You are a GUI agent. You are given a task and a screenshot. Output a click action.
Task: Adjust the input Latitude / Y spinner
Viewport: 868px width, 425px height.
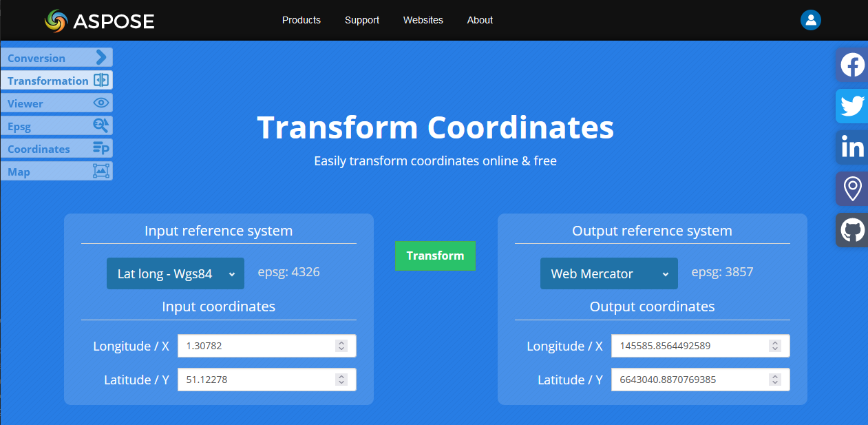coord(341,380)
